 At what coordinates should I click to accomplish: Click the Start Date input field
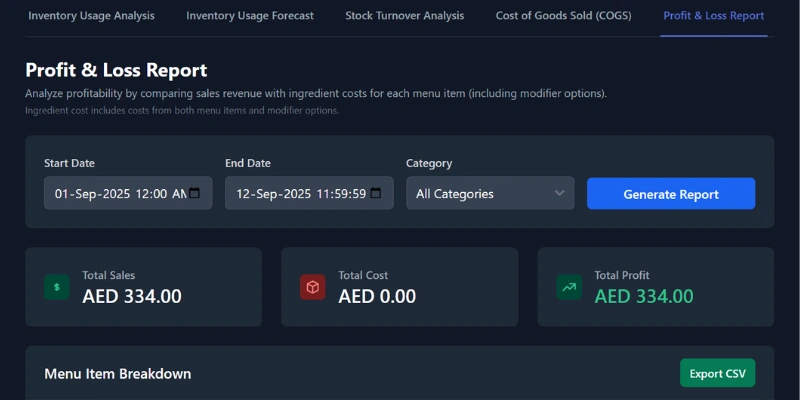[115, 194]
